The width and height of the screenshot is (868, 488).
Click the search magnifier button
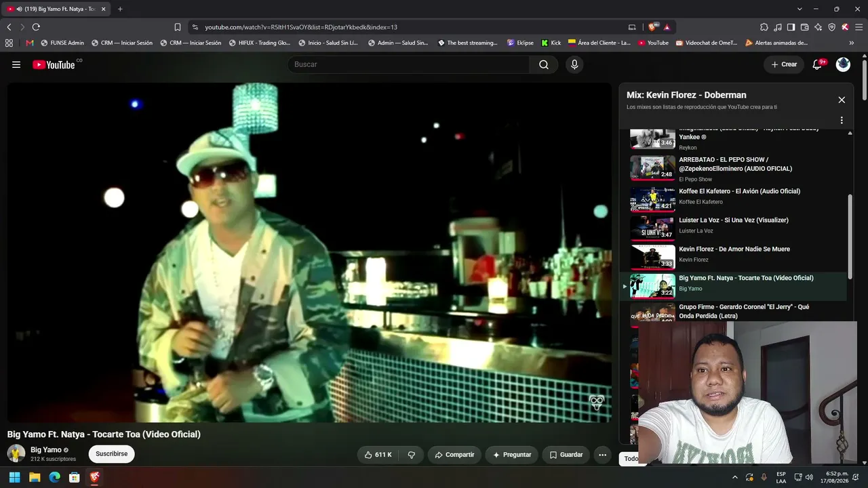coord(544,64)
